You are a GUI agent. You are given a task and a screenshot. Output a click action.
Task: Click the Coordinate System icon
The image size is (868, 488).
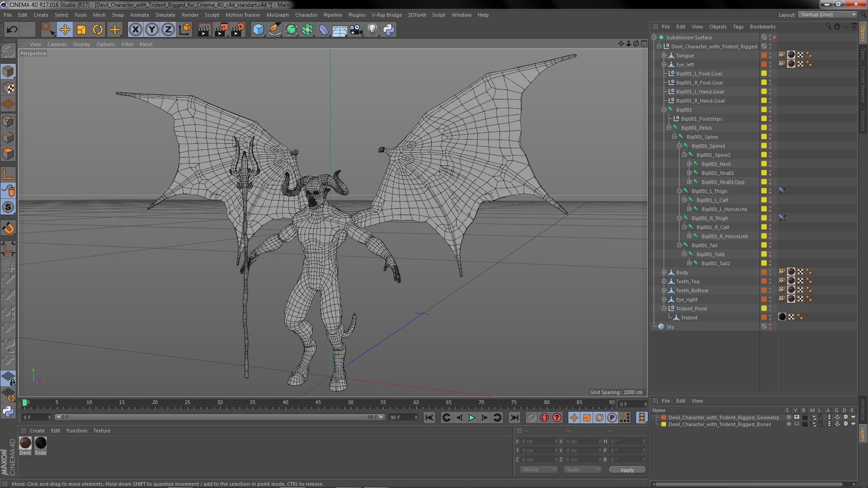[x=184, y=30]
